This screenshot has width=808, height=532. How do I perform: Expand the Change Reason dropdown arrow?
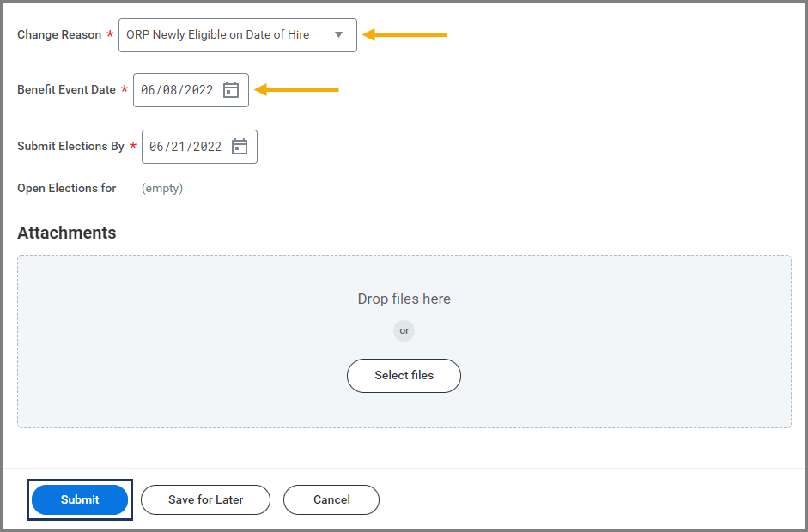pyautogui.click(x=338, y=35)
